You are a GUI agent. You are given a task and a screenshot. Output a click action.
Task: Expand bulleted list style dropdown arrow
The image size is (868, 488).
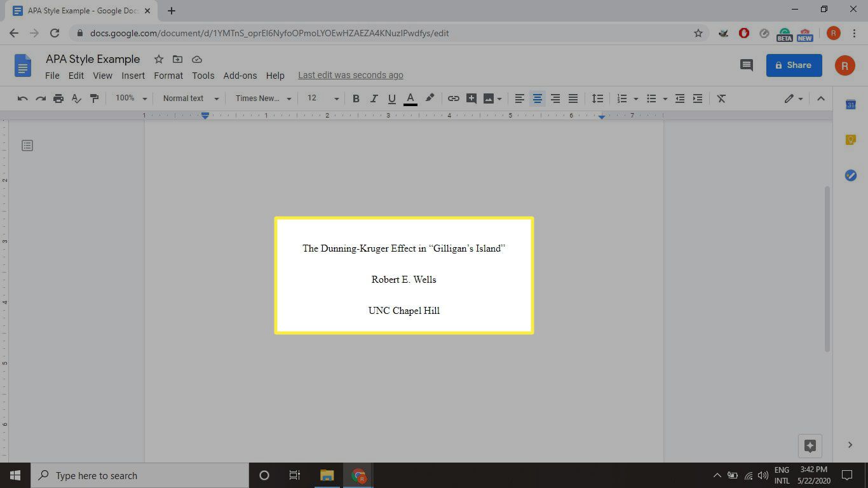tap(665, 98)
